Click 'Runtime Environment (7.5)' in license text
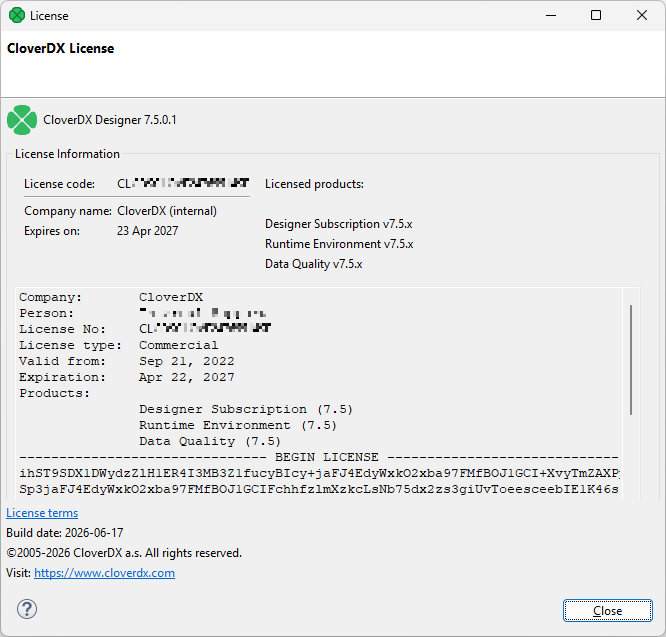 238,426
